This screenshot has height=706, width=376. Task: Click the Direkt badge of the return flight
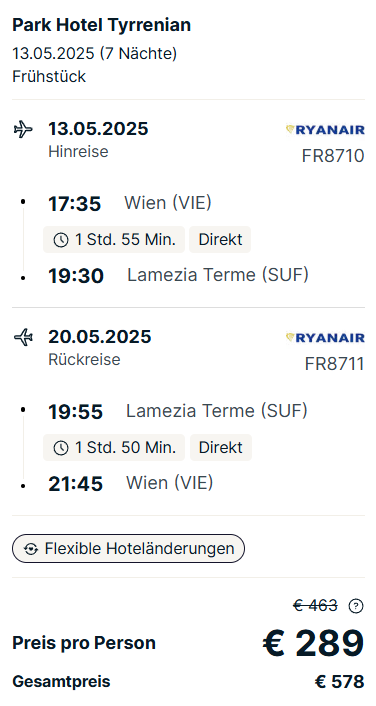pyautogui.click(x=221, y=448)
